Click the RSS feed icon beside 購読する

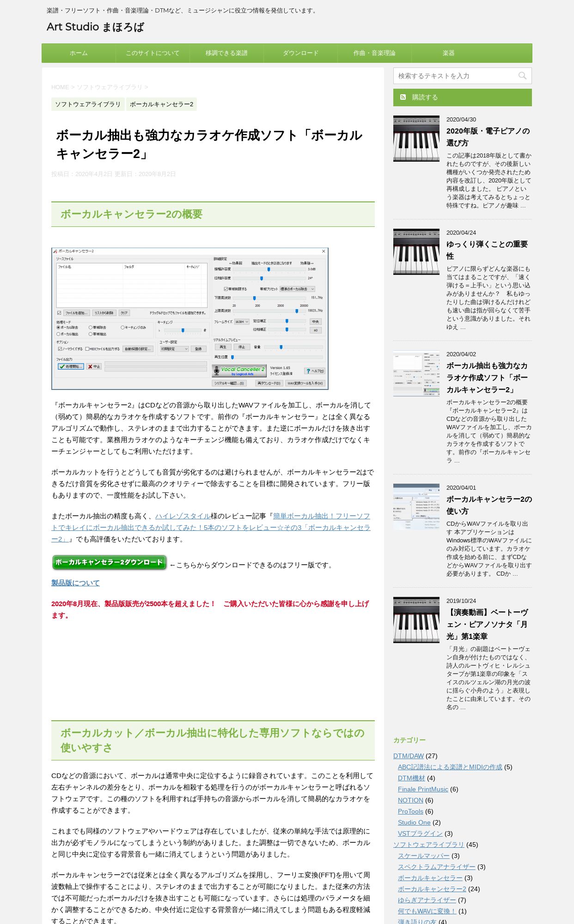click(x=403, y=97)
